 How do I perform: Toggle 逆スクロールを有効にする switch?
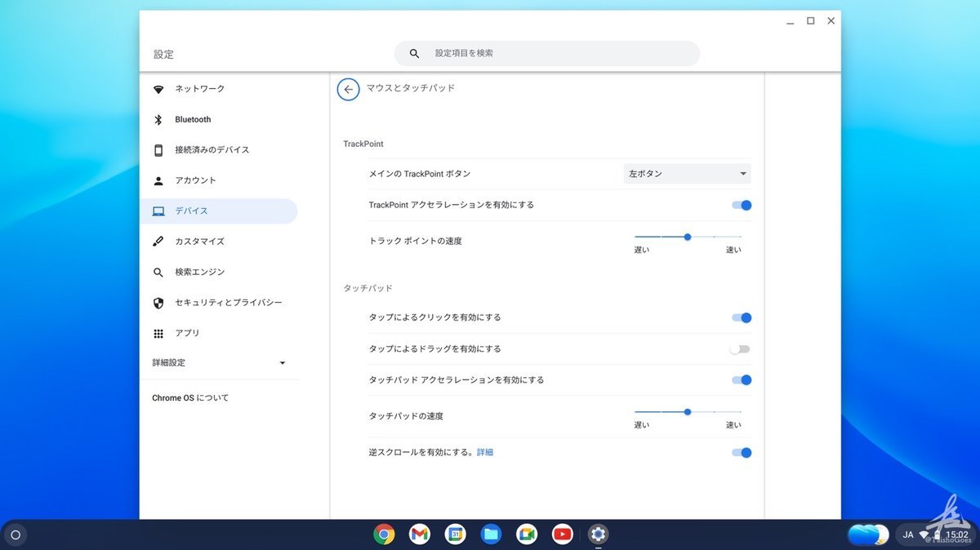pyautogui.click(x=742, y=453)
